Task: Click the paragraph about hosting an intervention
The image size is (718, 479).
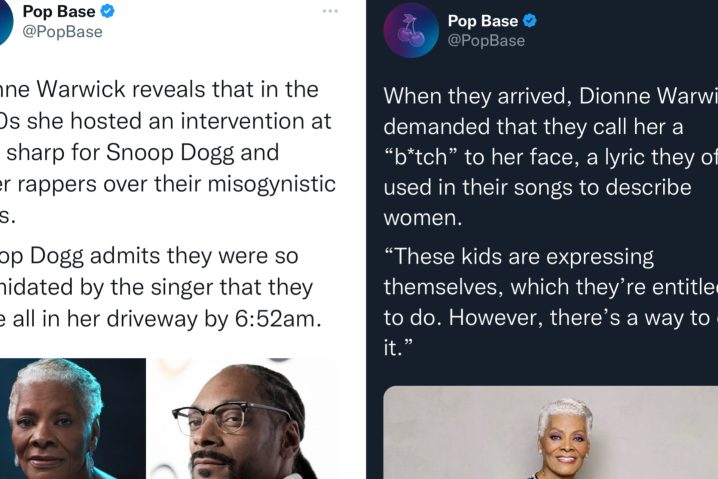Action: [x=168, y=152]
